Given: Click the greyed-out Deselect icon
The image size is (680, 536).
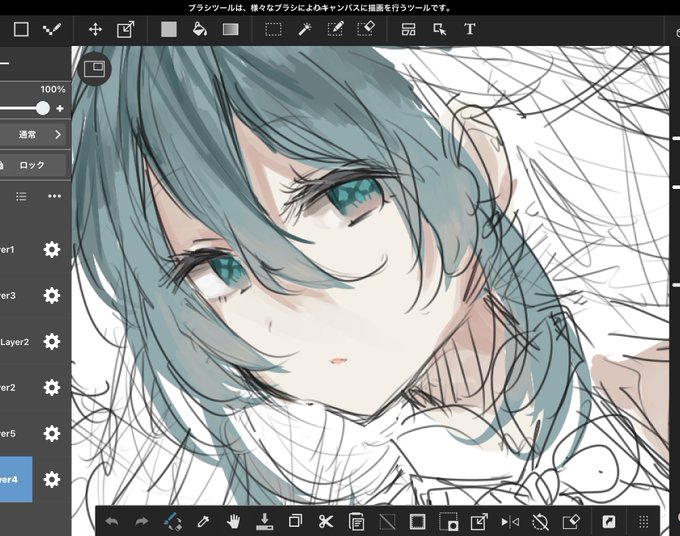Looking at the screenshot, I should [387, 522].
